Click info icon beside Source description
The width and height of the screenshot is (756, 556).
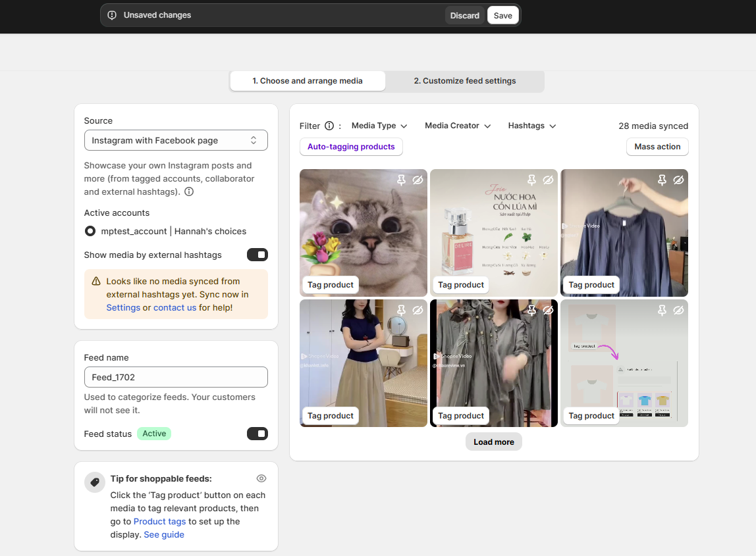tap(189, 192)
